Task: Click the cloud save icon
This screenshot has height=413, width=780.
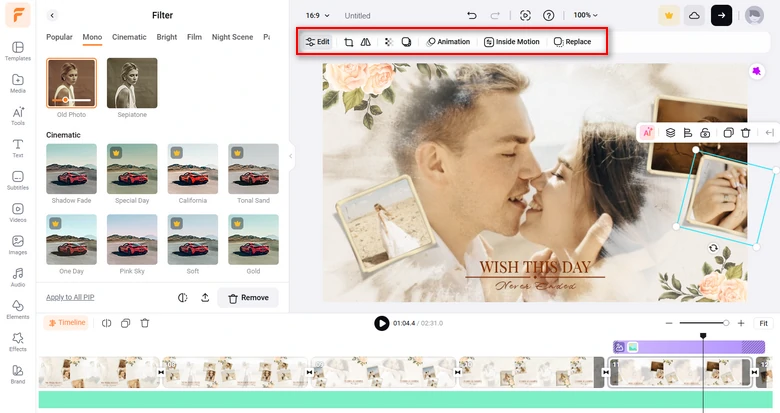Action: coord(694,16)
